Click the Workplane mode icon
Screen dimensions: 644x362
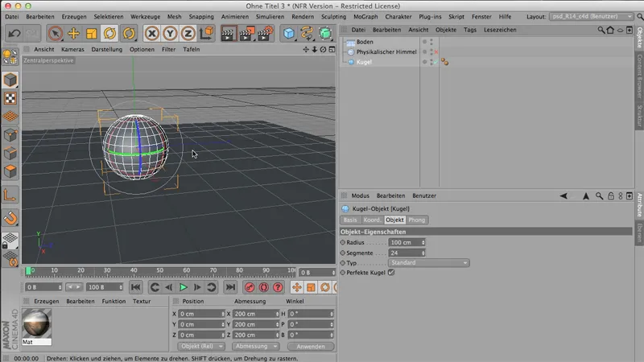[10, 117]
